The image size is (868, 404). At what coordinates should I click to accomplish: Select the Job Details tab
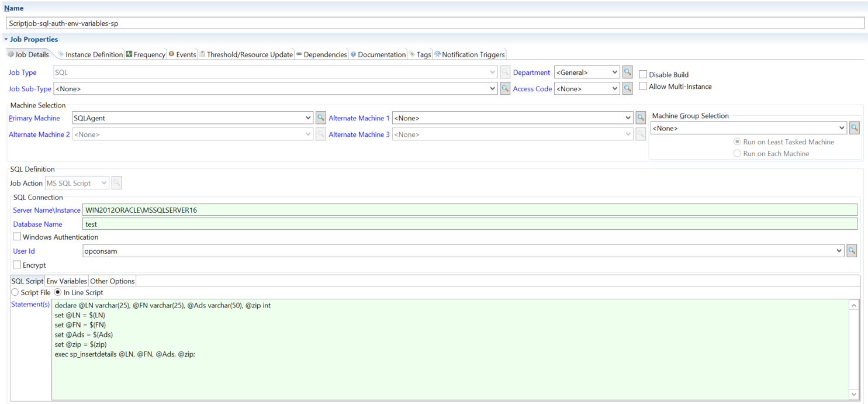pos(28,54)
